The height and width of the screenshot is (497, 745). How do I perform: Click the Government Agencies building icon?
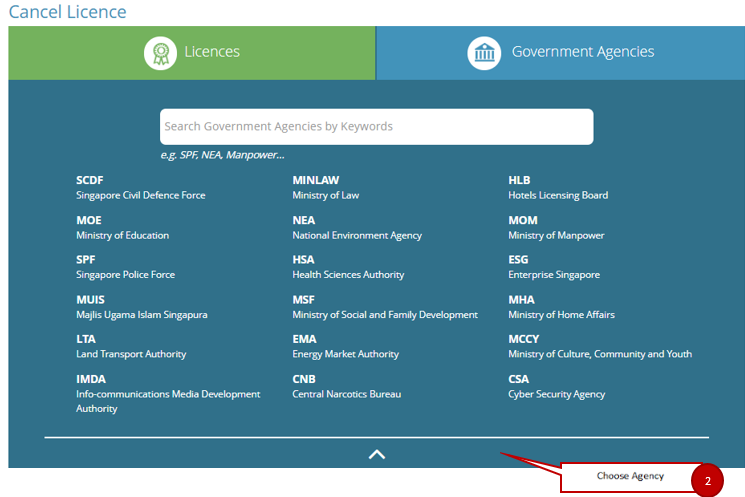click(x=484, y=53)
